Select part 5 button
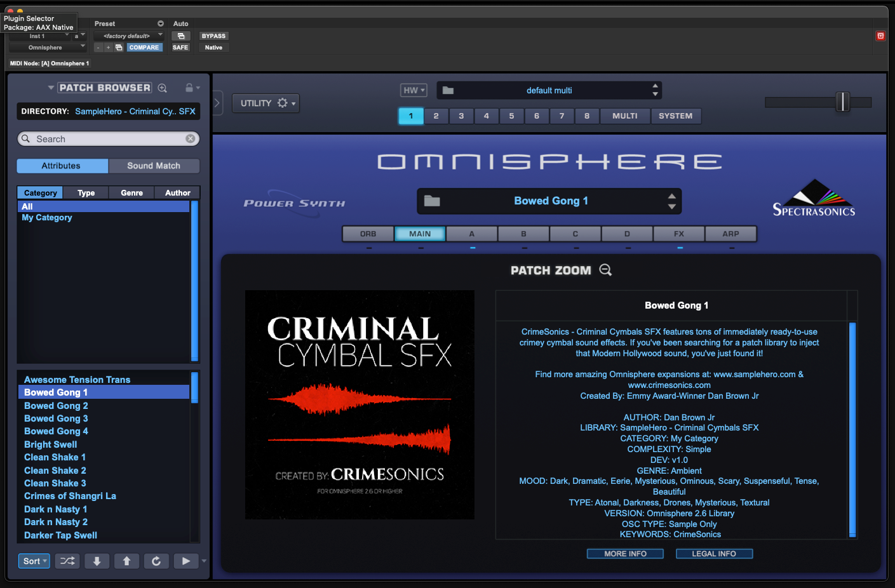 (511, 116)
